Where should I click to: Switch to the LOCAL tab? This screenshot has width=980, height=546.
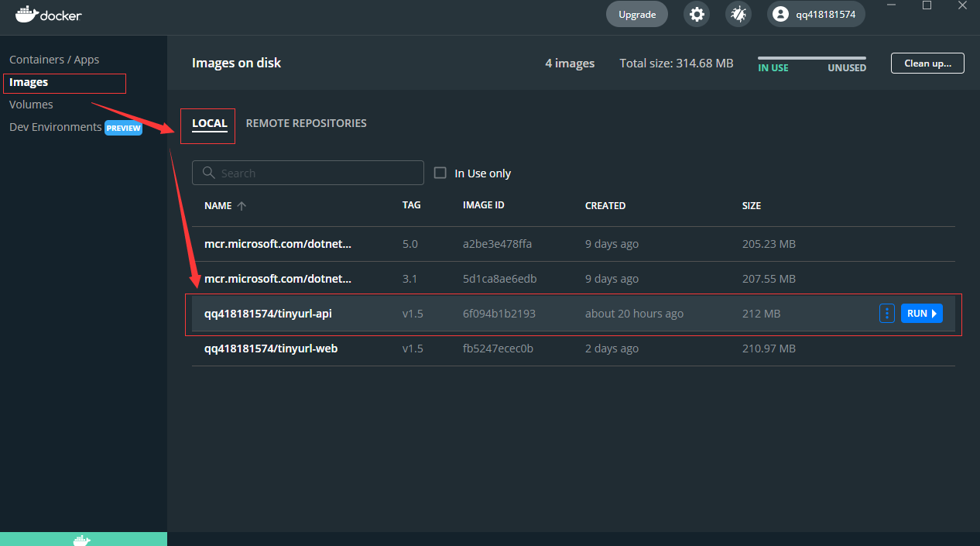coord(210,124)
